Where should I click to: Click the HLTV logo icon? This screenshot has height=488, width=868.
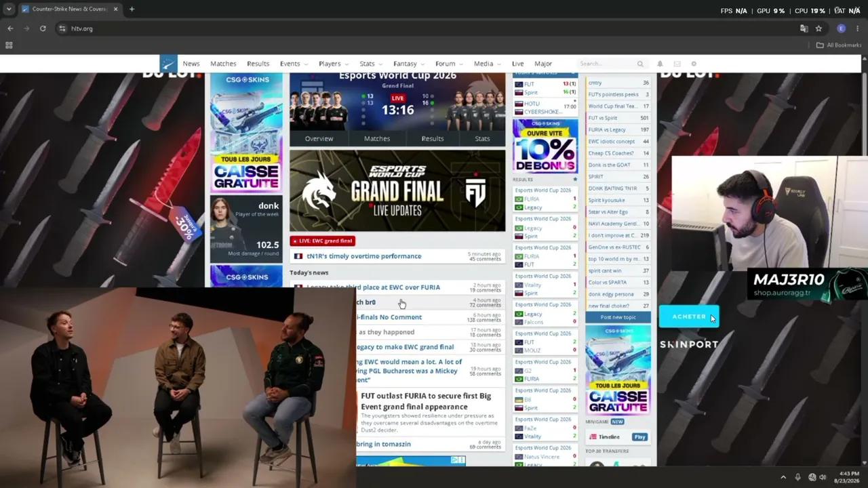(x=168, y=64)
